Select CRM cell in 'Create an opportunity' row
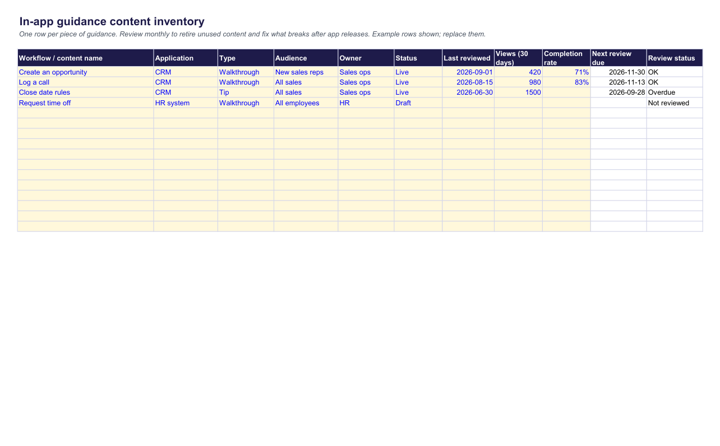 186,72
